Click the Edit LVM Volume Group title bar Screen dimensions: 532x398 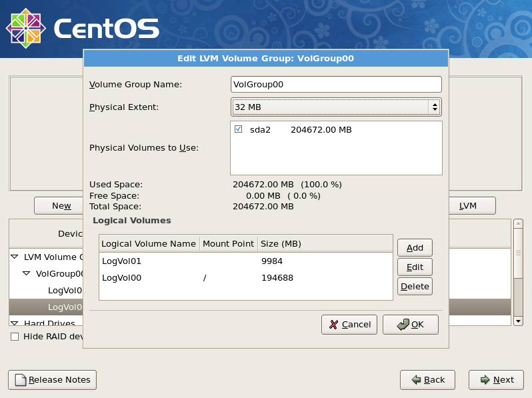(x=266, y=59)
